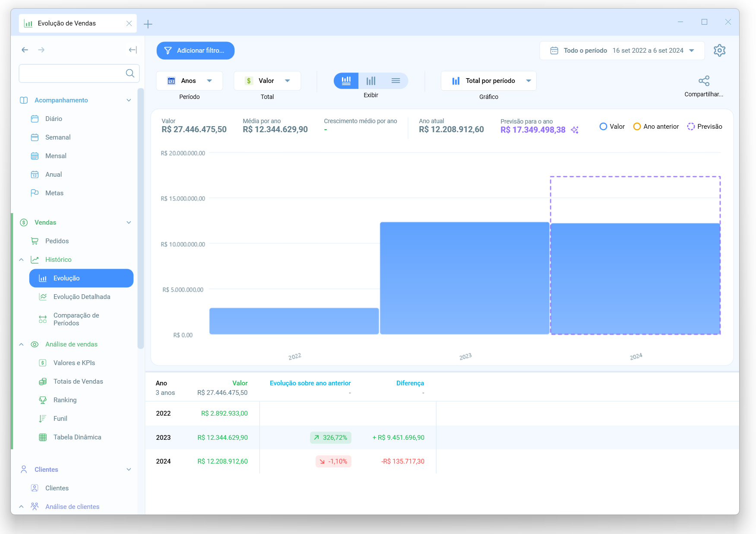Select stacked bar chart display mode
The image size is (756, 534).
tap(346, 81)
